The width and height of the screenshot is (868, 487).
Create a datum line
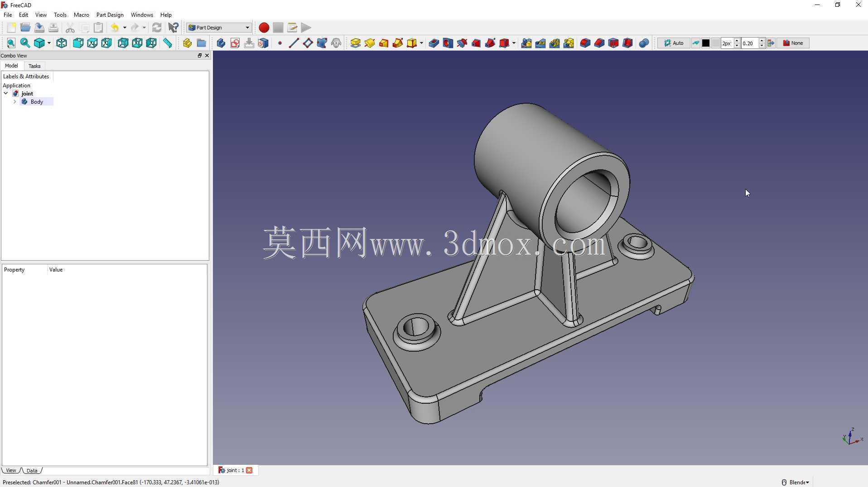click(x=294, y=43)
